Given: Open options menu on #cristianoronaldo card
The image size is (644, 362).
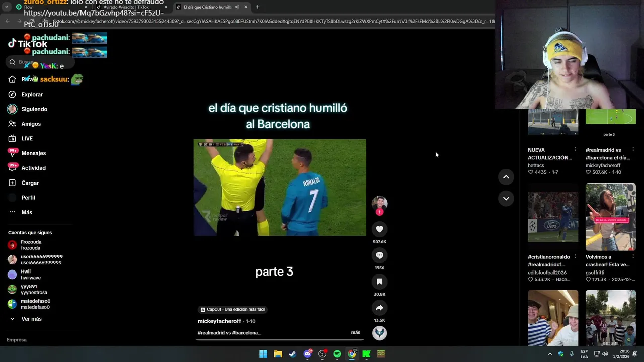Looking at the screenshot, I should click(x=576, y=257).
